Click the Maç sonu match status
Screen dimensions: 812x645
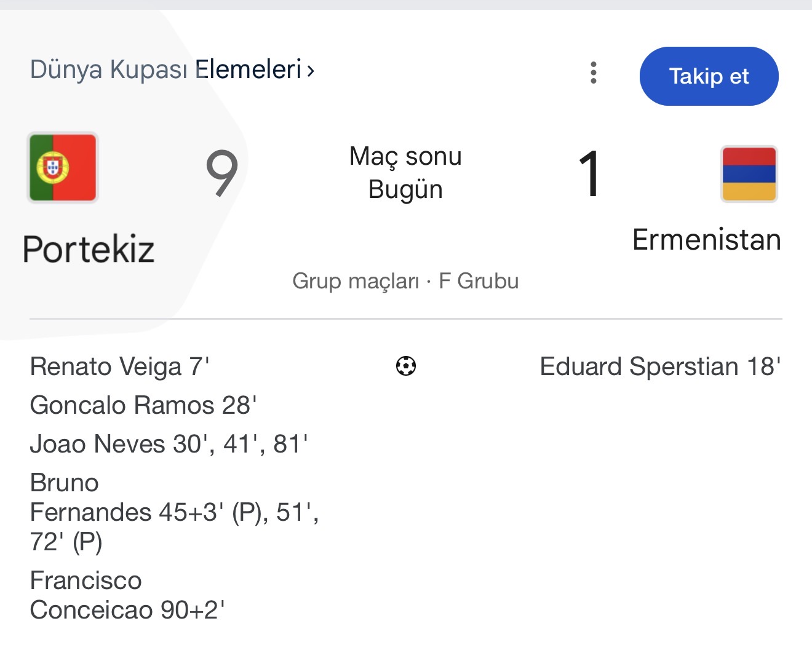click(405, 156)
